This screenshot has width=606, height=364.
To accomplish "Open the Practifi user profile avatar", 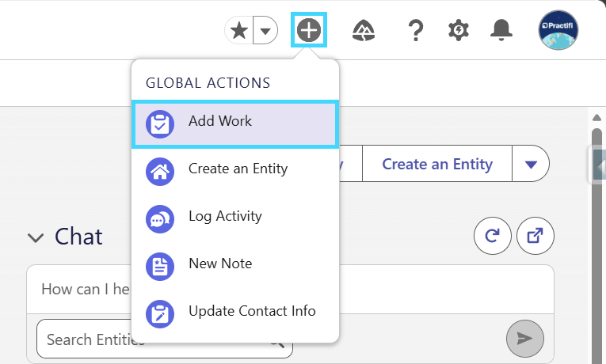I will (x=558, y=30).
